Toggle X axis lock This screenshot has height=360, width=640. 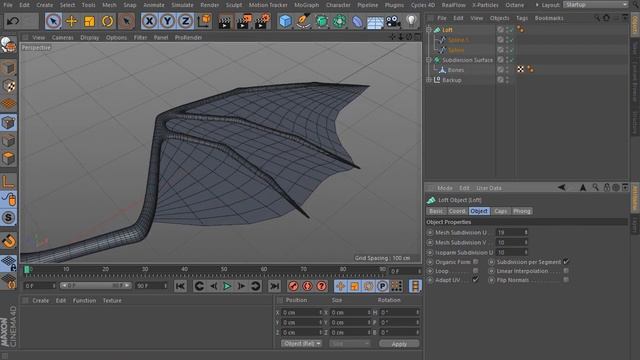[x=149, y=21]
